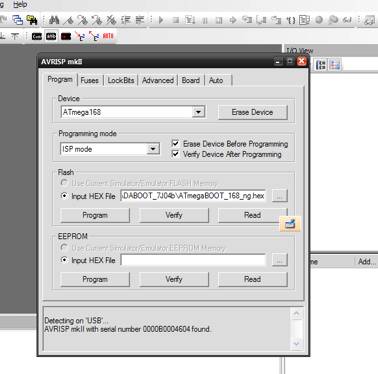Image resolution: width=378 pixels, height=374 pixels.
Task: Click the black chip icon beside AVR icon
Action: click(66, 36)
